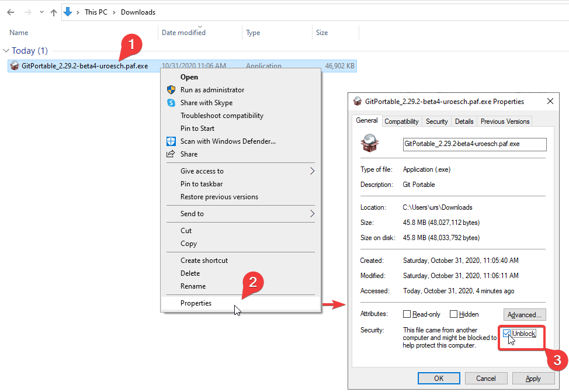Screen dimensions: 569x392
Task: Expand the Send to submenu
Action: [x=240, y=214]
